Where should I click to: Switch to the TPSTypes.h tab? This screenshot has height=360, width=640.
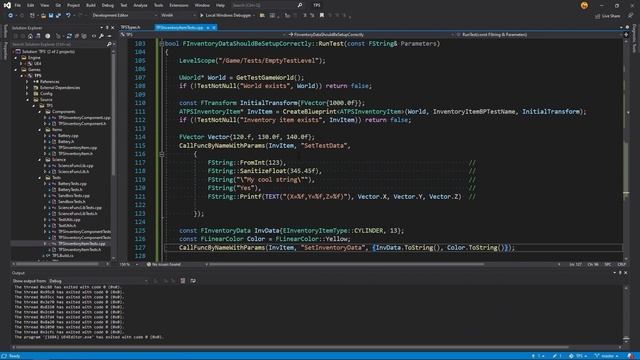point(131,27)
